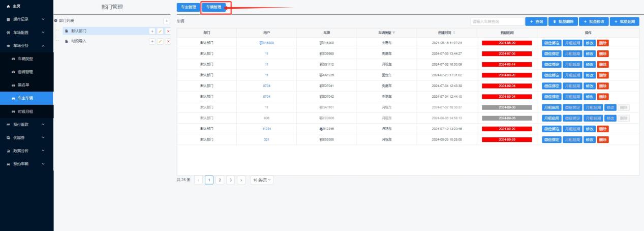The width and height of the screenshot is (644, 231).
Task: Add a department via 部门列表 plus icon
Action: [x=167, y=20]
